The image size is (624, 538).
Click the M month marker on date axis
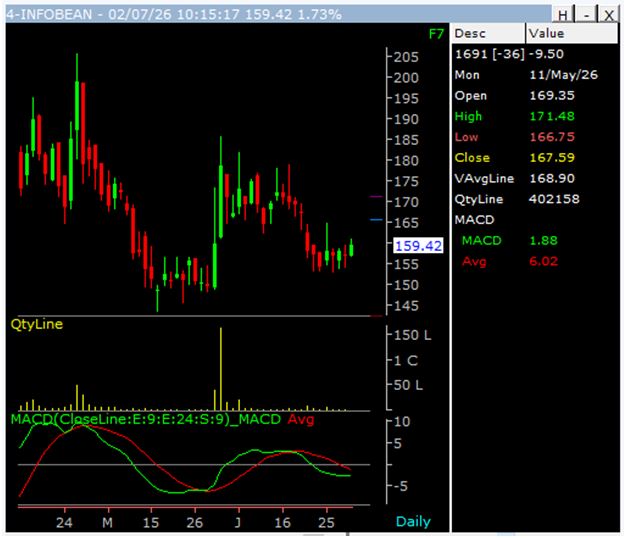coord(107,522)
